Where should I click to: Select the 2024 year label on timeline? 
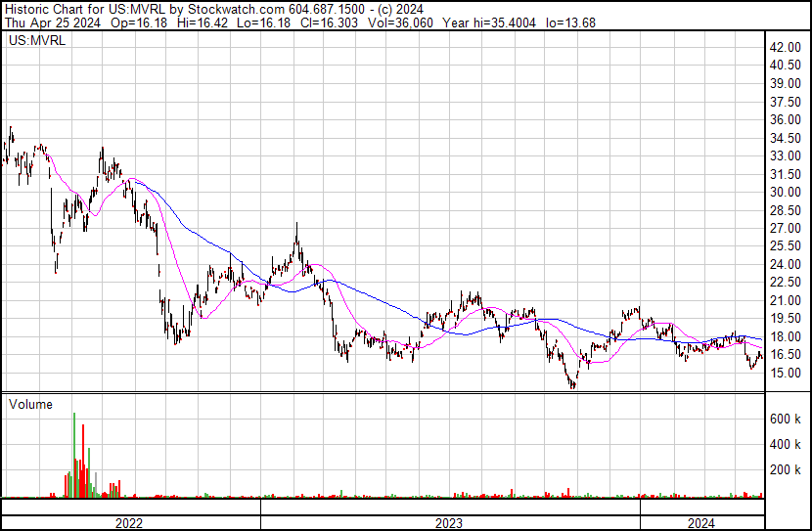(x=700, y=522)
